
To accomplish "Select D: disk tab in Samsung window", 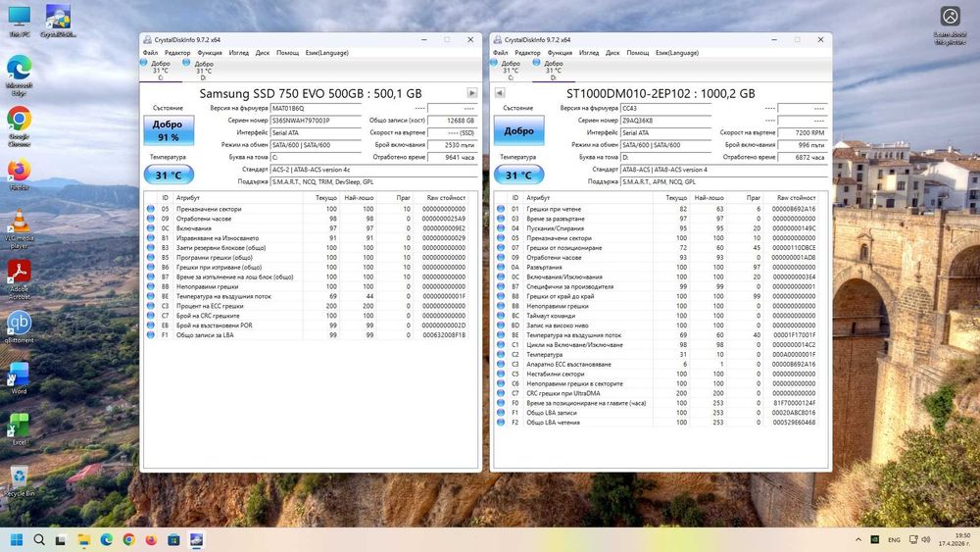I will [203, 70].
